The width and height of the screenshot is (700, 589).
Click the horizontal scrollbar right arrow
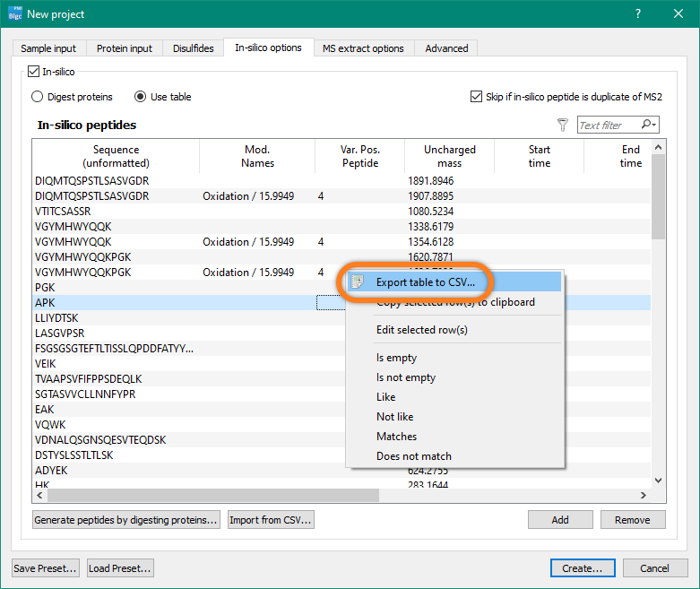pos(643,496)
